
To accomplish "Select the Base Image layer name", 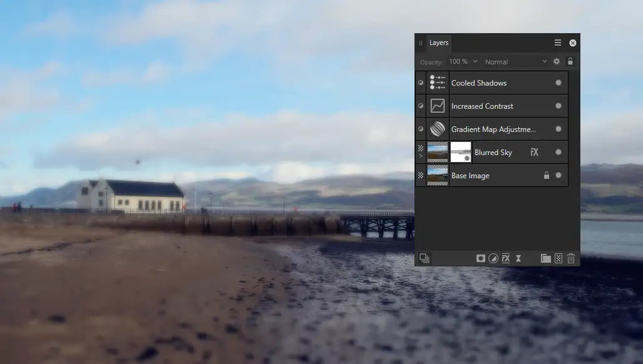I will click(470, 176).
